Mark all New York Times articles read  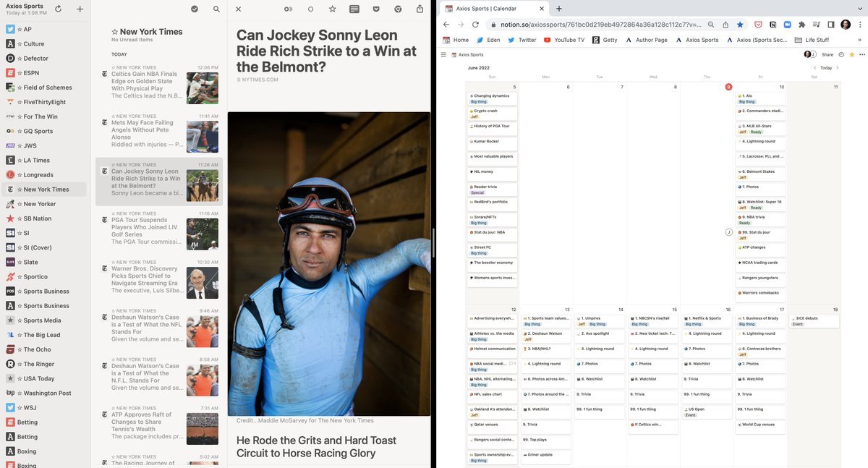[x=195, y=9]
